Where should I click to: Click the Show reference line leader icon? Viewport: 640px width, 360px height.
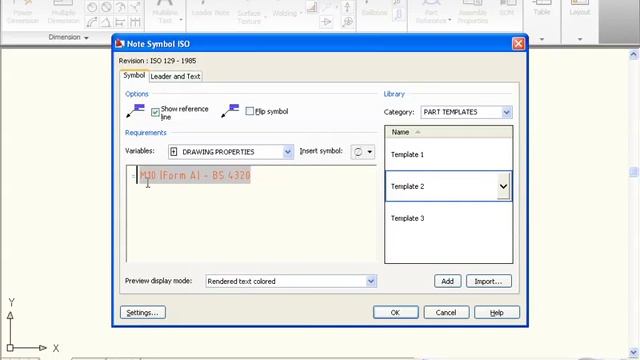tap(136, 111)
